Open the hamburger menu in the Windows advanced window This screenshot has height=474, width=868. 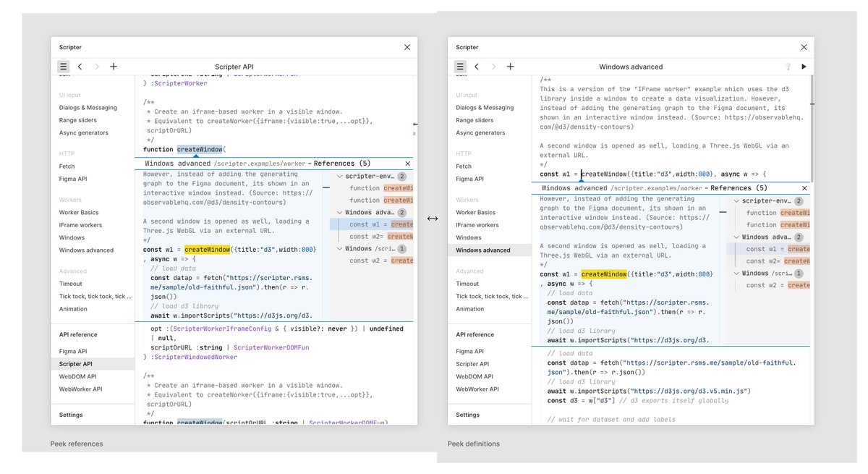coord(461,66)
